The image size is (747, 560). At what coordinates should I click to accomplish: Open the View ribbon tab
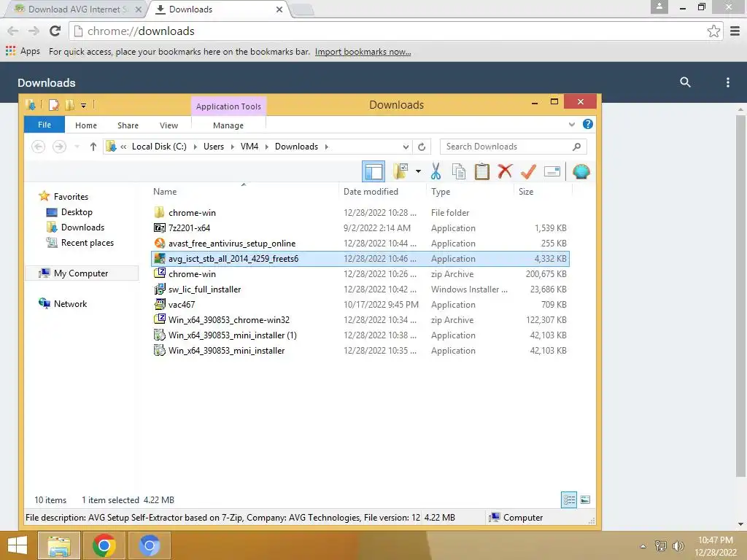(169, 125)
